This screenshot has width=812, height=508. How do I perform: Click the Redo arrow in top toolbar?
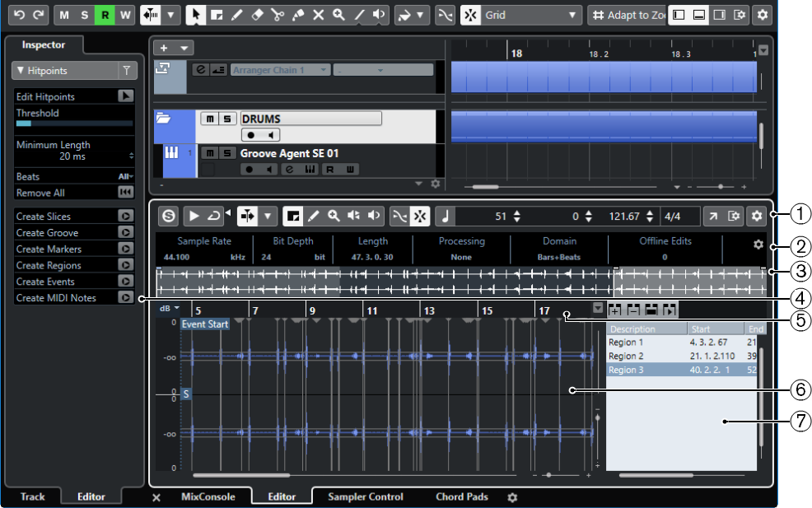click(x=39, y=15)
